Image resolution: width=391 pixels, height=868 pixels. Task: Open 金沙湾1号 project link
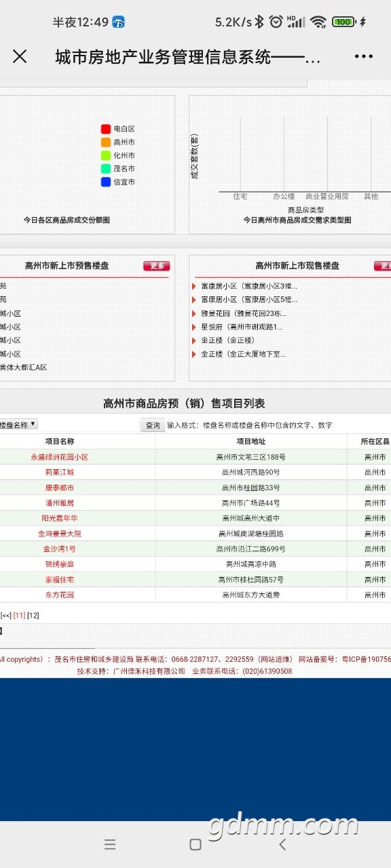point(60,549)
